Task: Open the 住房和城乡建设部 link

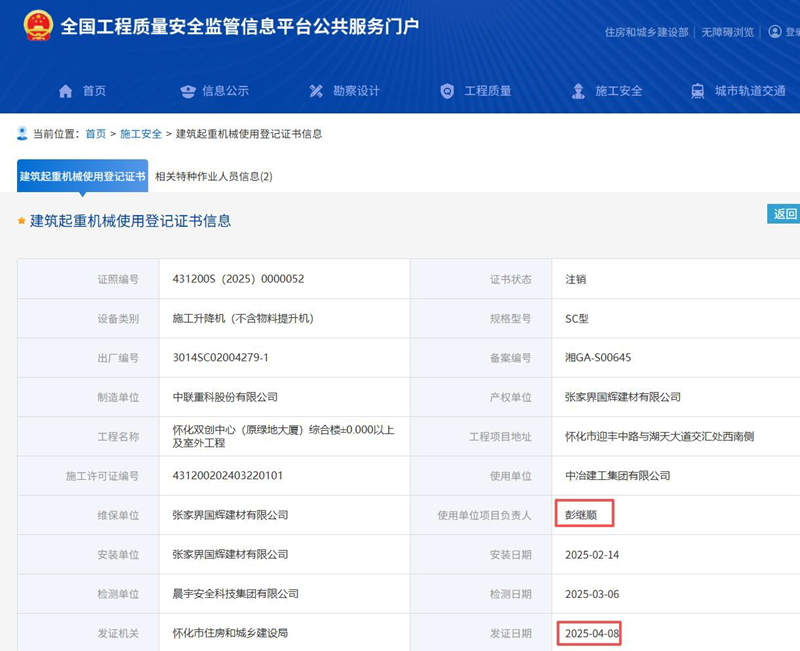Action: click(x=647, y=32)
